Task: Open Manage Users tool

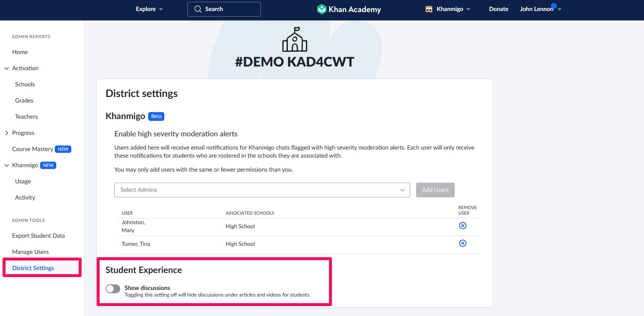Action: [31, 252]
